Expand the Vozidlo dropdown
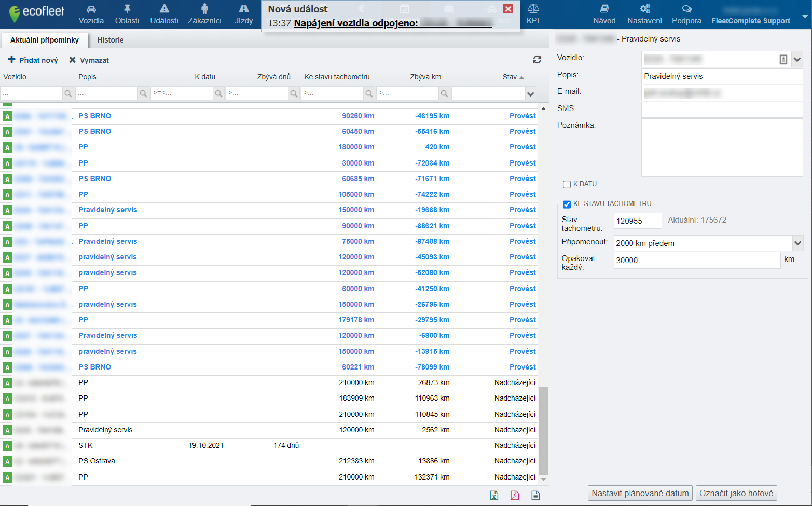Viewport: 812px width, 506px height. 797,59
